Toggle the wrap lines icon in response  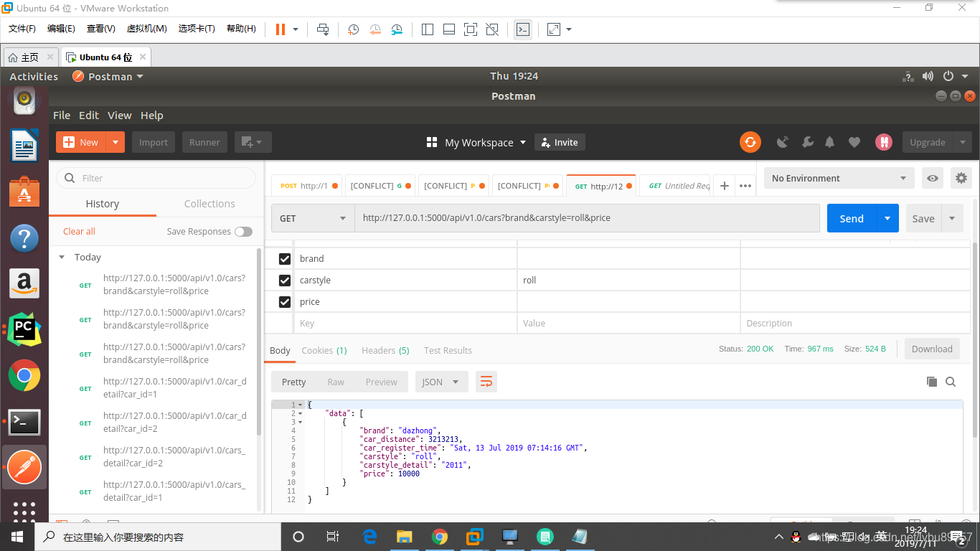coord(486,382)
